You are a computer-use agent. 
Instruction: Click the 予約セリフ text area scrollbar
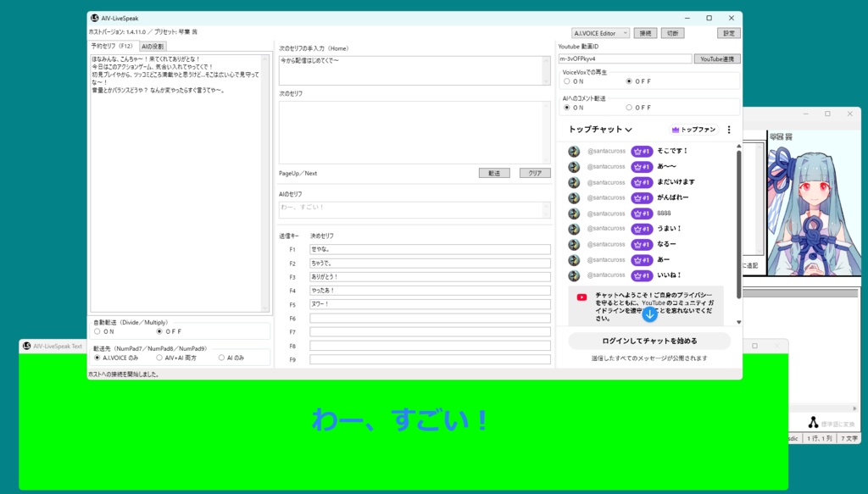pos(264,183)
